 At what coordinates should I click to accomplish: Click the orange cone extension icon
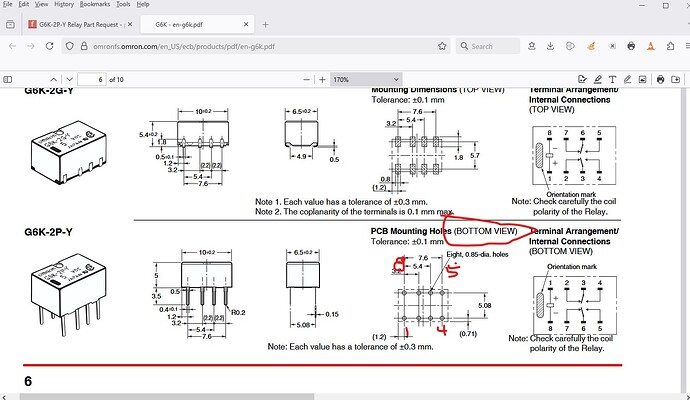650,46
